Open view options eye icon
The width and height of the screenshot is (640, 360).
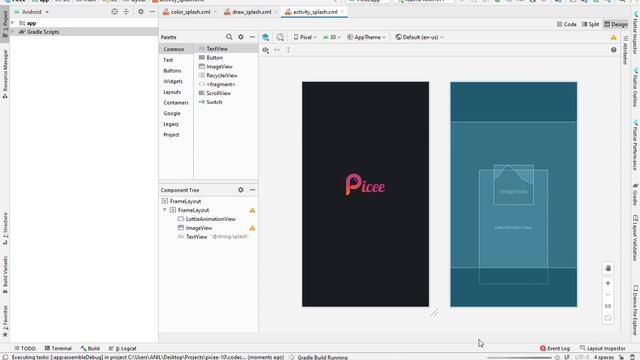(265, 50)
